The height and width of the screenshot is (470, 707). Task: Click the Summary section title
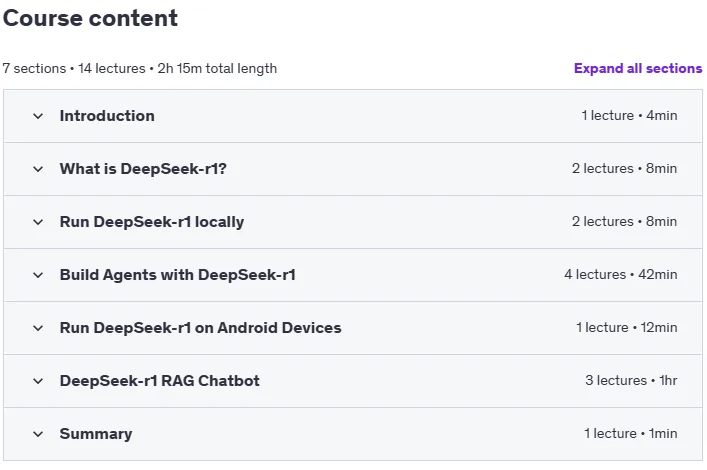[x=96, y=434]
